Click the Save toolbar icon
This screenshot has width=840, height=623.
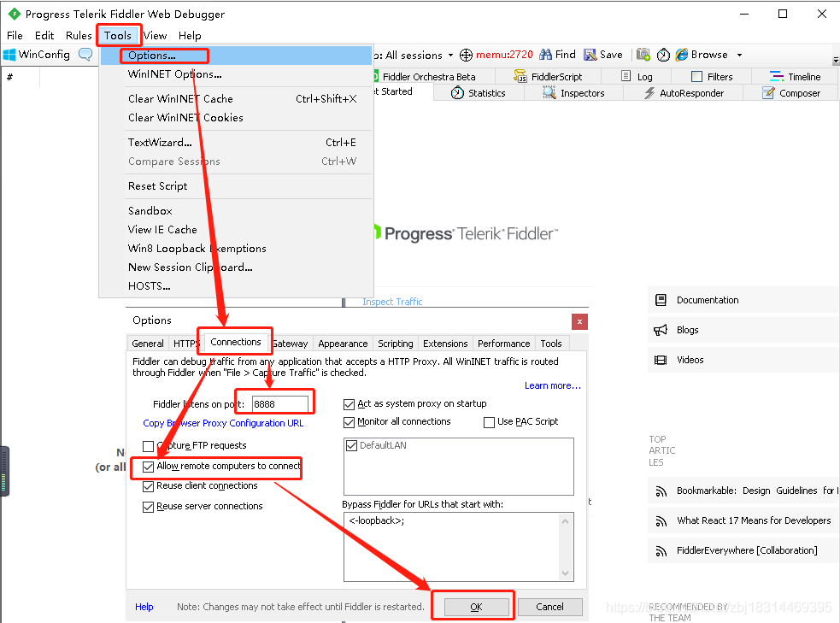(x=590, y=55)
